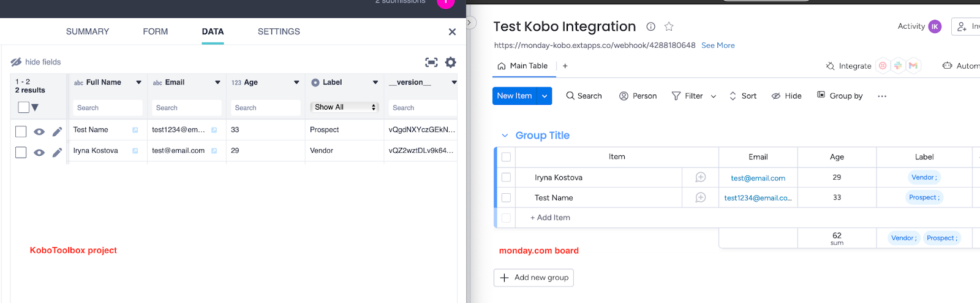The width and height of the screenshot is (980, 303).
Task: Collapse the Group Title group
Action: 505,136
